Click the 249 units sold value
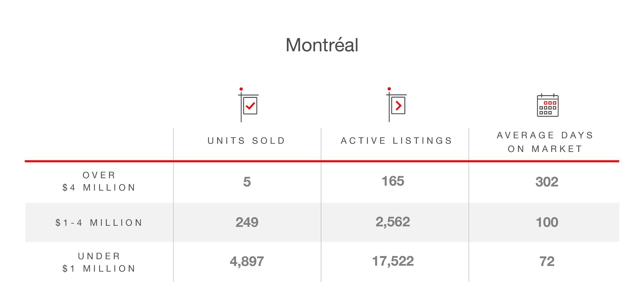Viewport: 644px width, 297px height. tap(247, 222)
